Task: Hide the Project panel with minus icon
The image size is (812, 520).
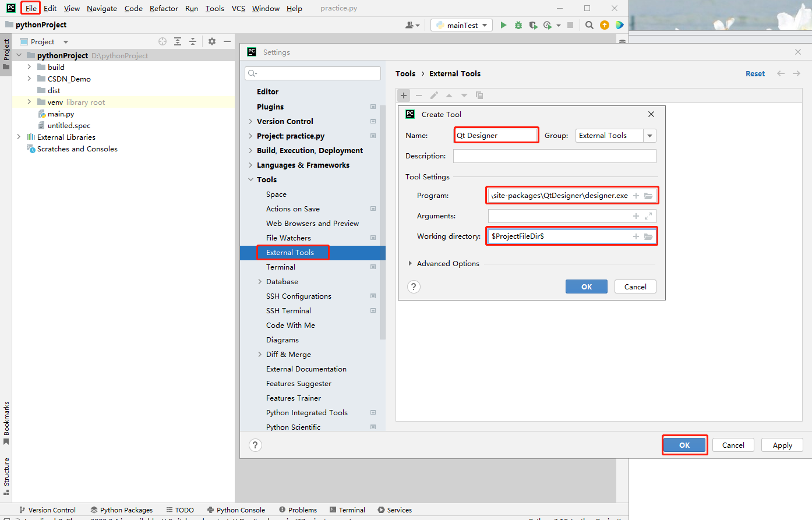Action: tap(227, 41)
